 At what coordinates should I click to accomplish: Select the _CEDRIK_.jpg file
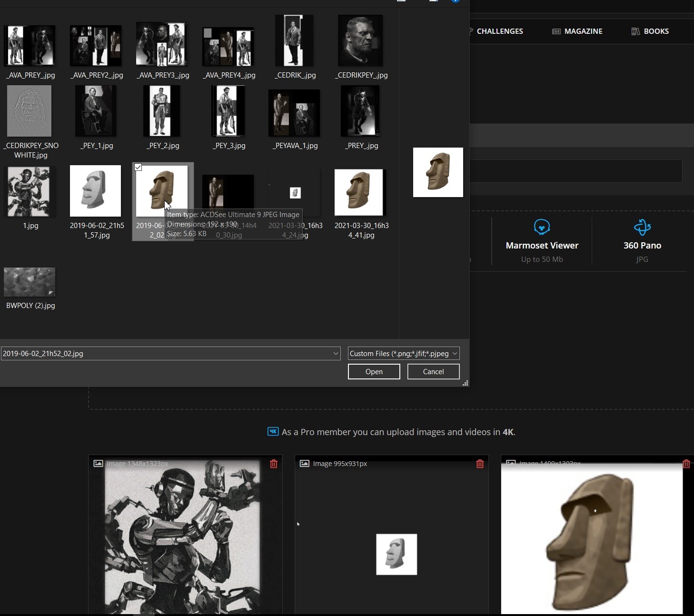tap(294, 40)
